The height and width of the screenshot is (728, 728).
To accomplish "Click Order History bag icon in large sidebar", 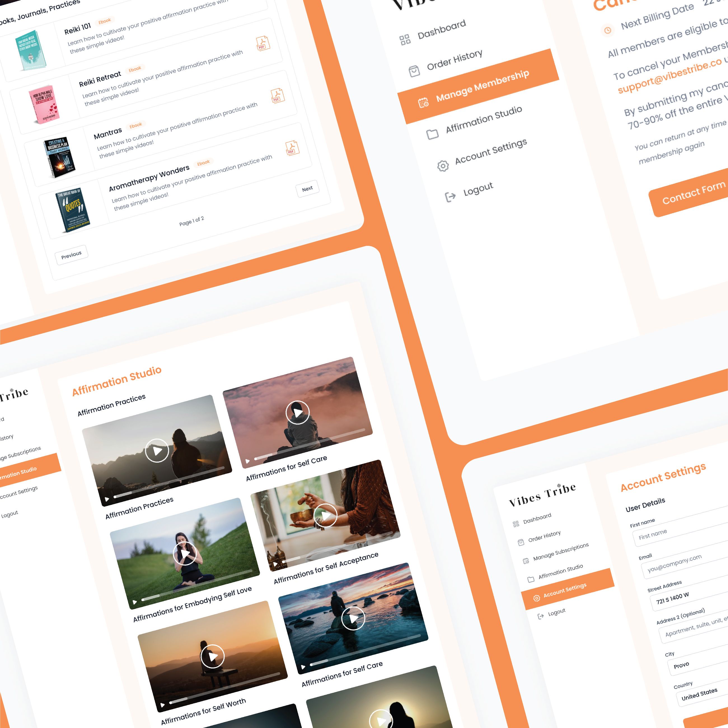I will 414,71.
